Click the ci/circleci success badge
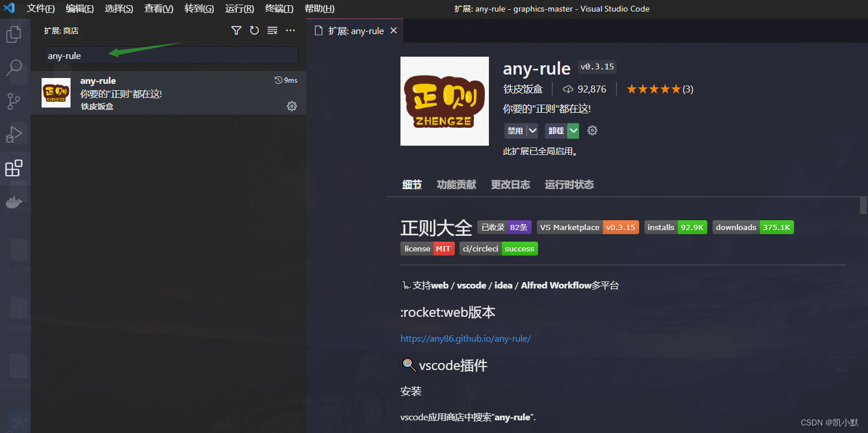This screenshot has width=868, height=433. [499, 249]
